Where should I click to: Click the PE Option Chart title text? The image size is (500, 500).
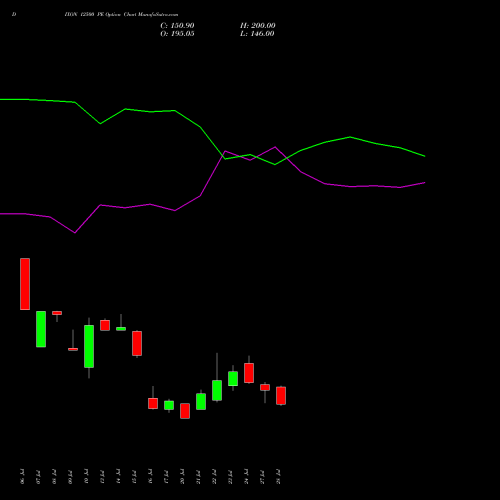121,15
